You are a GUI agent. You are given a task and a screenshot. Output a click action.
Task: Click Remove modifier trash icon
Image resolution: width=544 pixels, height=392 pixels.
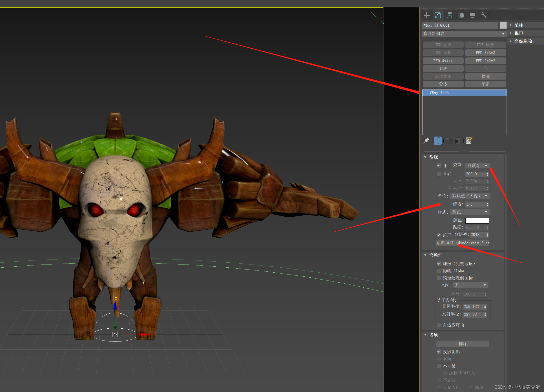(x=458, y=141)
